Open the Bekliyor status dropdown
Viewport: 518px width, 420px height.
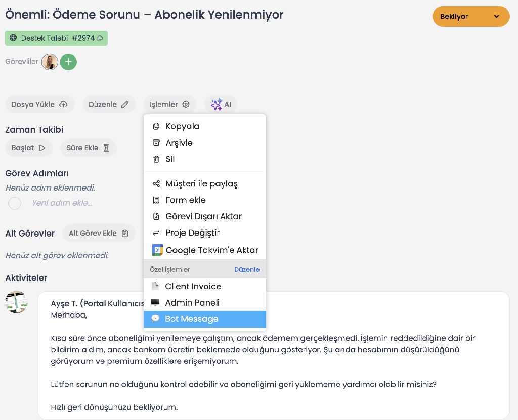(470, 17)
